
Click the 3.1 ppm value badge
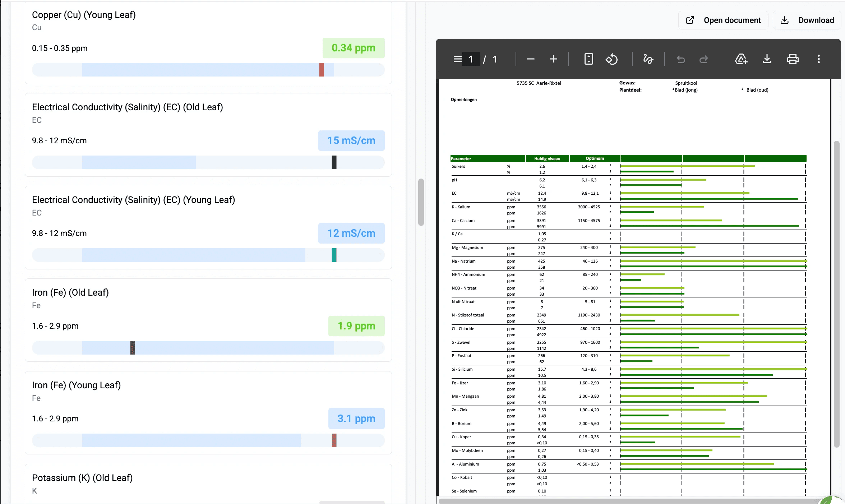click(x=356, y=419)
